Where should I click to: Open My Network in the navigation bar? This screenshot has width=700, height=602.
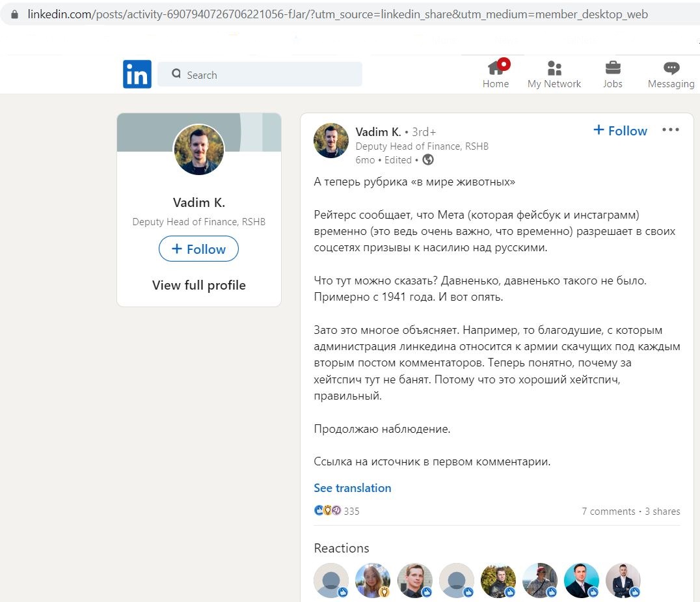point(554,74)
